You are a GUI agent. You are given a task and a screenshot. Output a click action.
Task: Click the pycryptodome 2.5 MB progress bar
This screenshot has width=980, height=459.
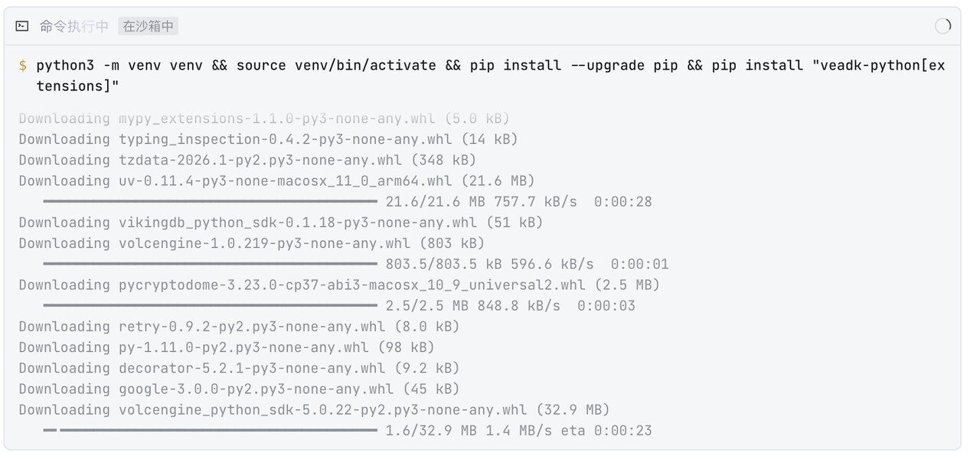coord(210,306)
